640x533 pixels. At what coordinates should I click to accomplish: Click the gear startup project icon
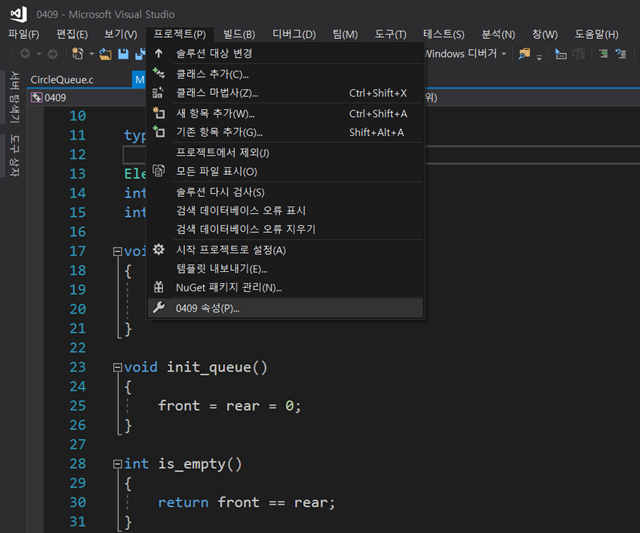pos(159,249)
